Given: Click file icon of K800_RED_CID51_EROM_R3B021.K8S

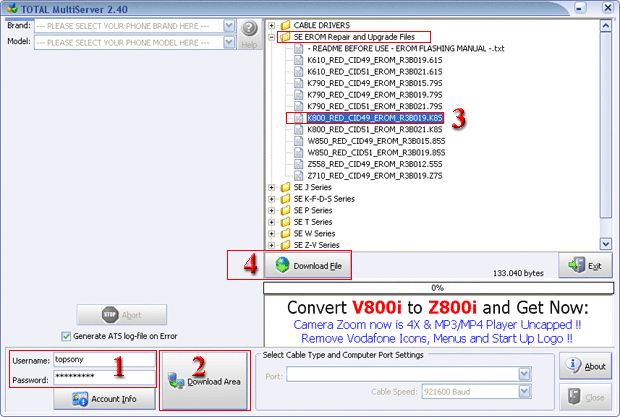Looking at the screenshot, I should (299, 130).
